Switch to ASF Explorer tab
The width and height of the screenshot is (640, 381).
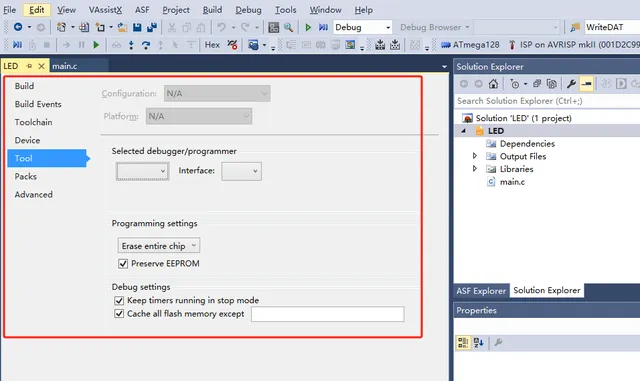481,291
